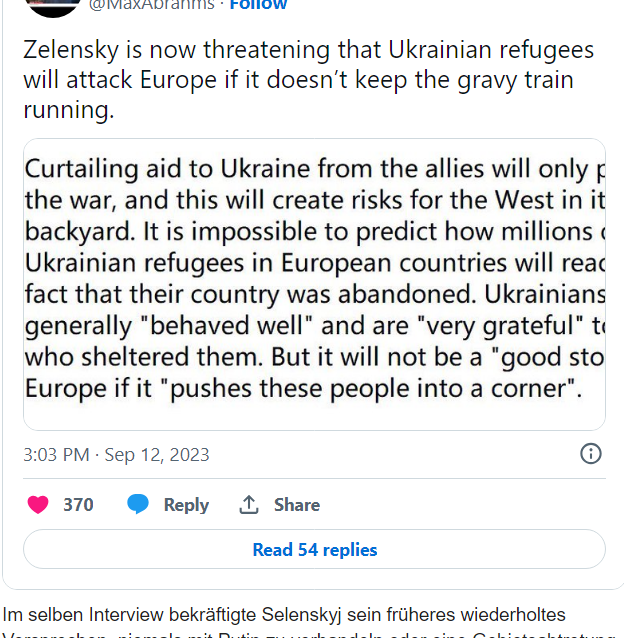Click the blue reply speech bubble icon
The image size is (624, 638).
point(138,505)
